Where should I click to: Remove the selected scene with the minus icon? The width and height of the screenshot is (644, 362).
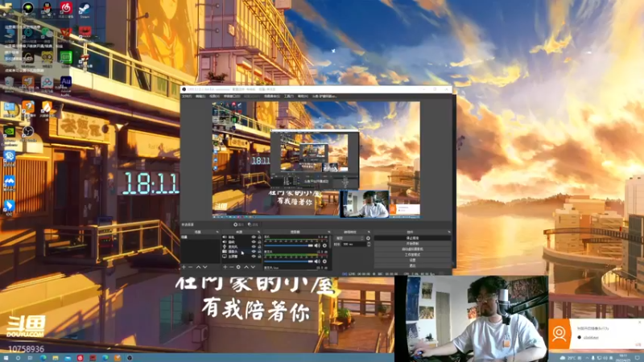click(x=190, y=267)
